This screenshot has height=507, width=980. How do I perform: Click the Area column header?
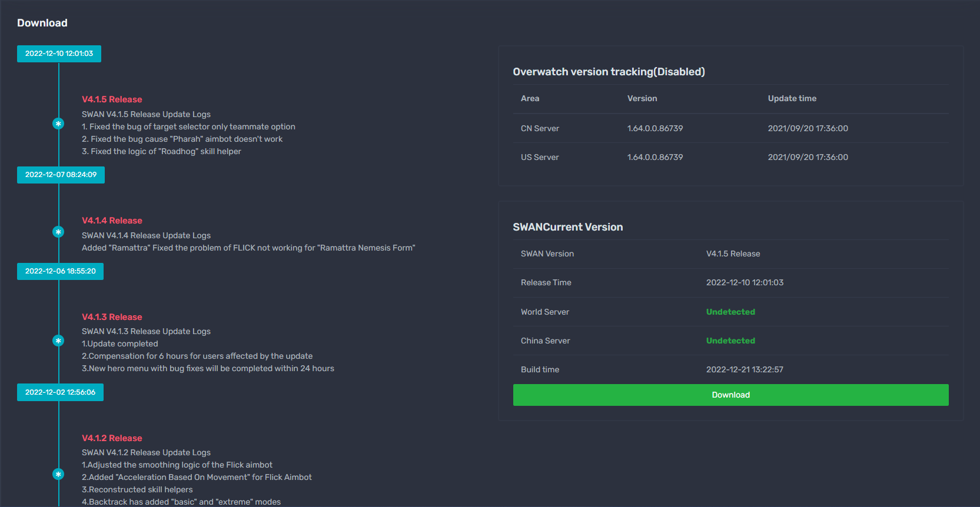click(x=530, y=99)
